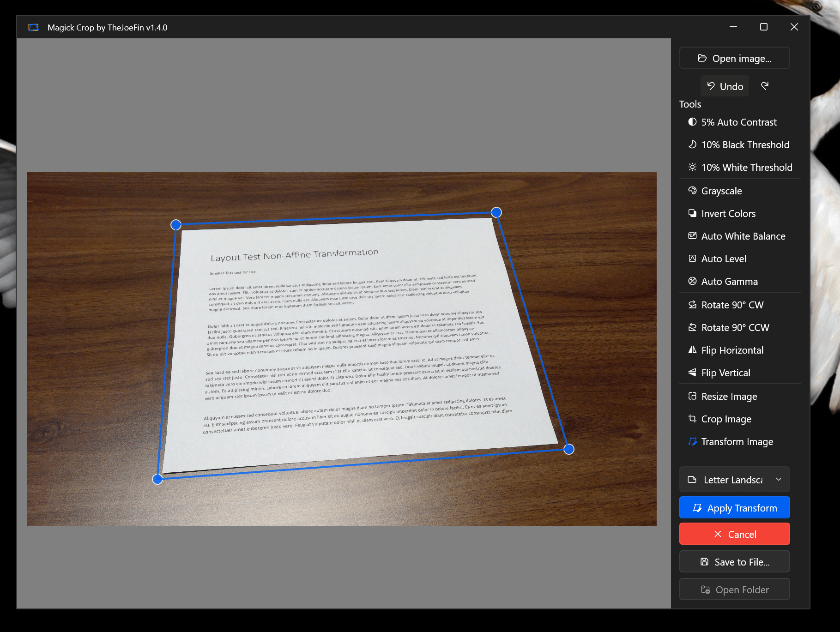
Task: Apply Auto White Balance
Action: pos(743,236)
